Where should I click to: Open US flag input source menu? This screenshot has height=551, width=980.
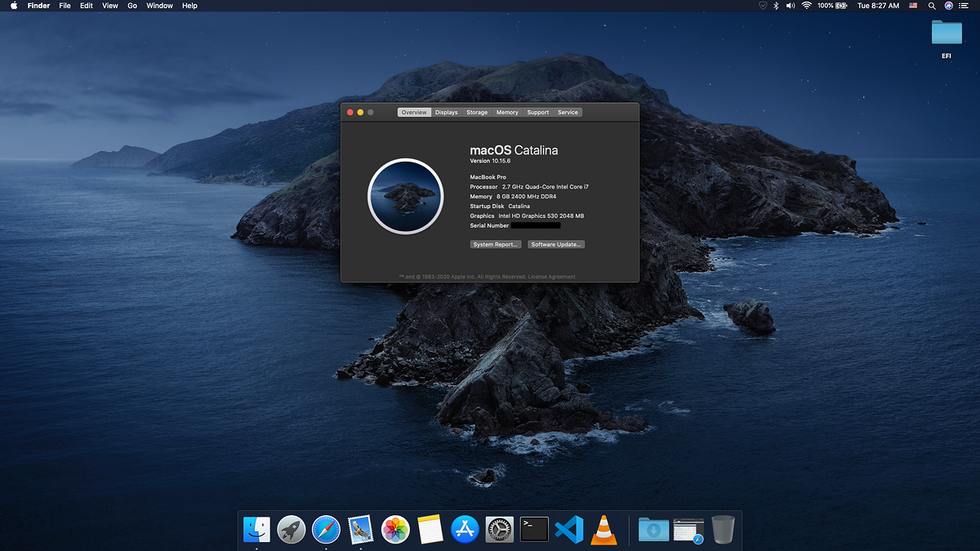pyautogui.click(x=914, y=6)
